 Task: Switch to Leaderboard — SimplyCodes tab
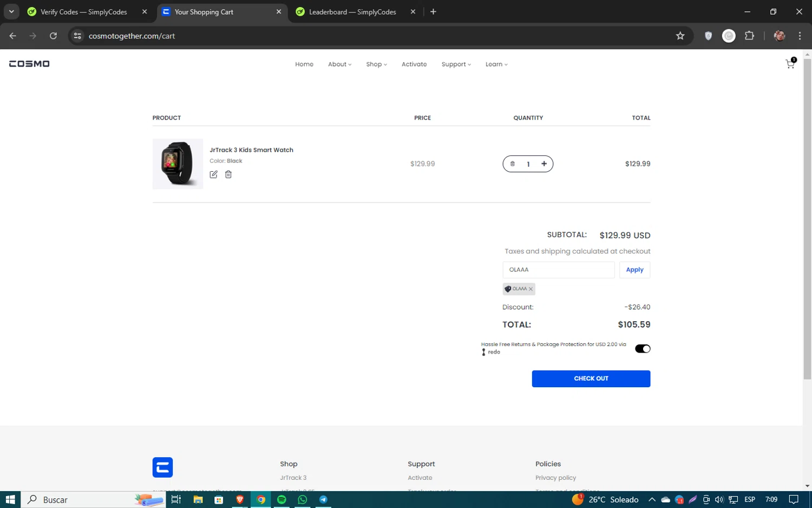[352, 11]
